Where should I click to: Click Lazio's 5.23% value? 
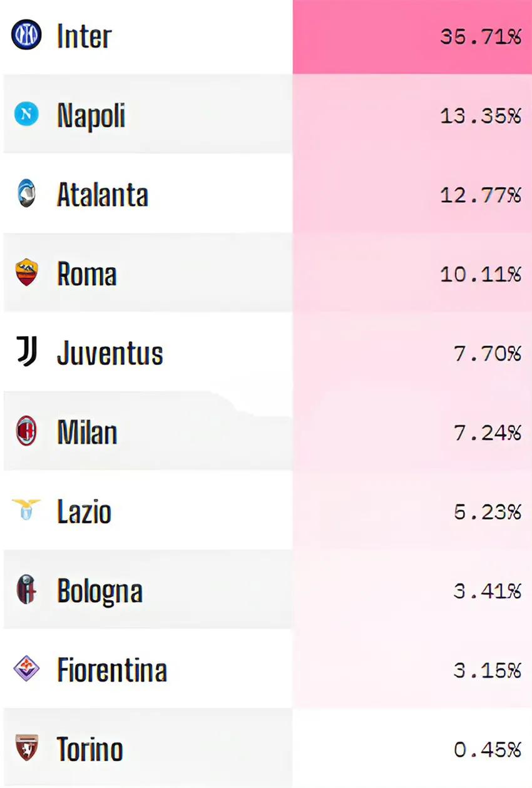pyautogui.click(x=488, y=511)
